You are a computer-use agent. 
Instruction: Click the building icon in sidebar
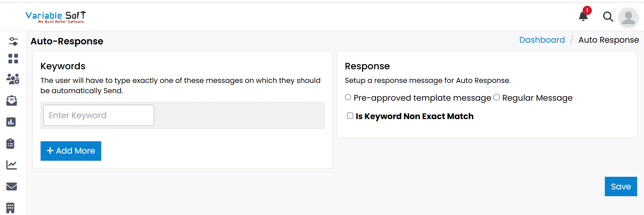click(10, 207)
